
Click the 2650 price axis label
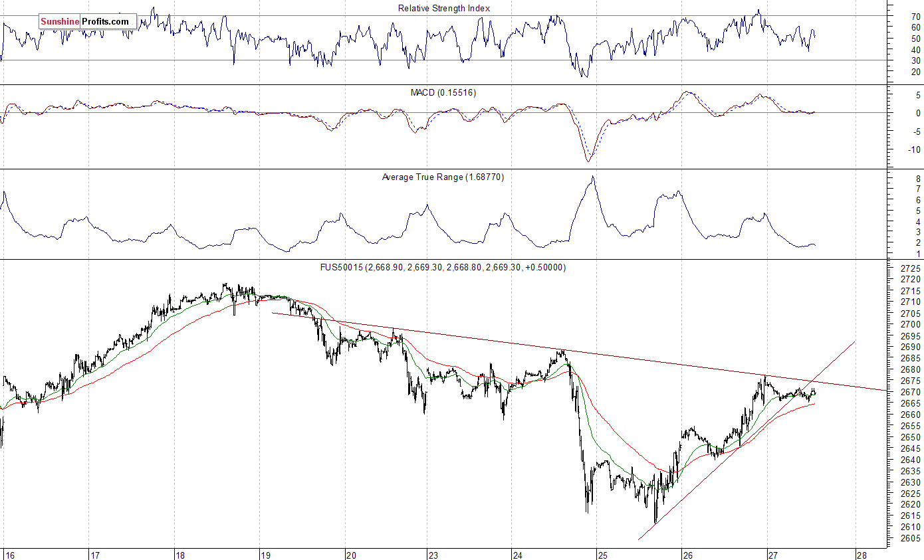pyautogui.click(x=911, y=438)
